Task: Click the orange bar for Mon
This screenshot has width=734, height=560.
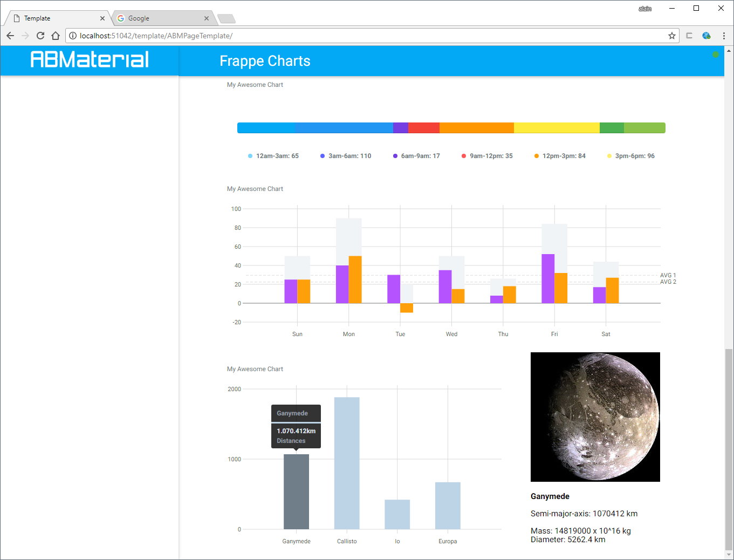Action: tap(355, 279)
